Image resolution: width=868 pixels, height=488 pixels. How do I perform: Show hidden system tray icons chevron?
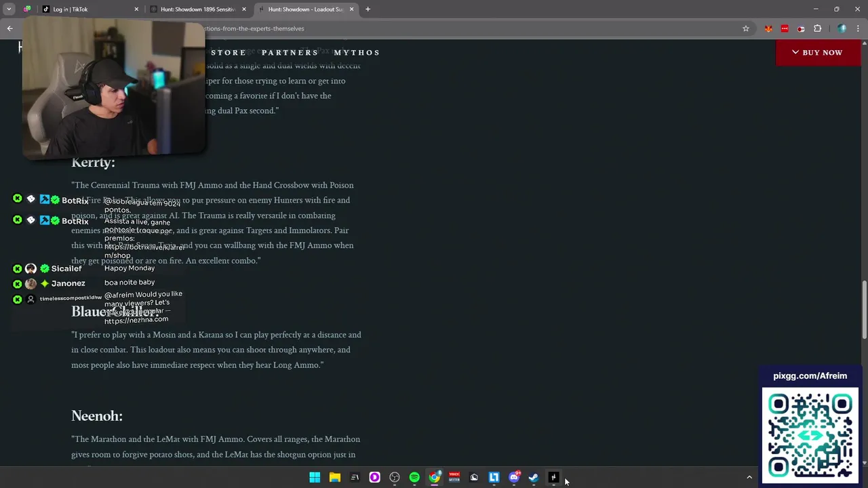click(749, 478)
